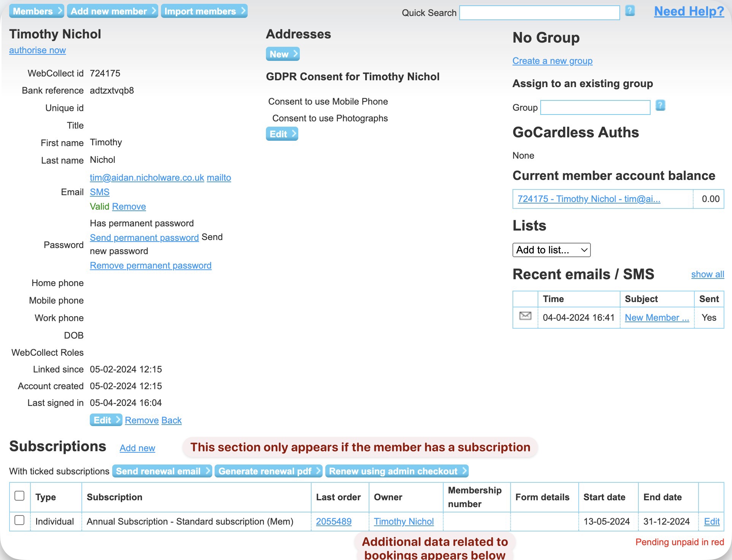Click the help icon beside Quick Search
Screen dimensions: 732x560
point(630,11)
